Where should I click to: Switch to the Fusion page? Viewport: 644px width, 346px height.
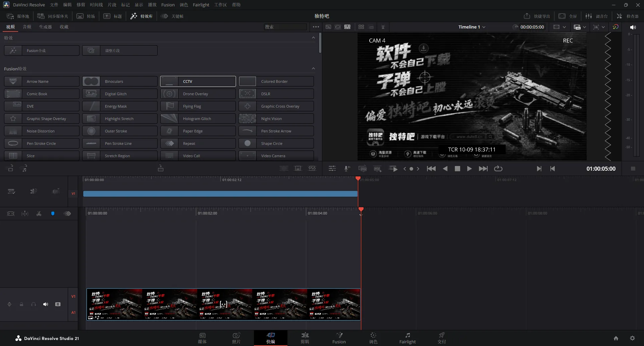pyautogui.click(x=339, y=338)
